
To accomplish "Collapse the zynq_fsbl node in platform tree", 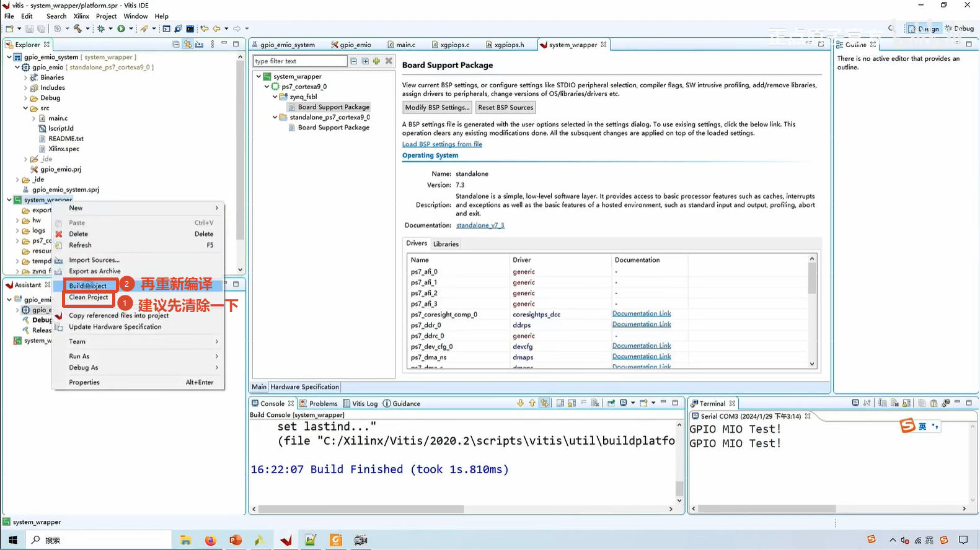I will click(x=275, y=97).
